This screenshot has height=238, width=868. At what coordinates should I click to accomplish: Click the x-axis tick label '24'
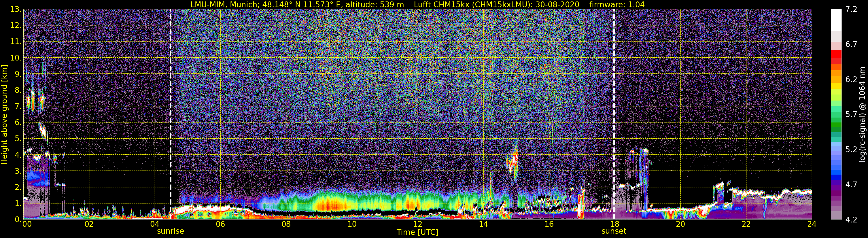click(812, 224)
